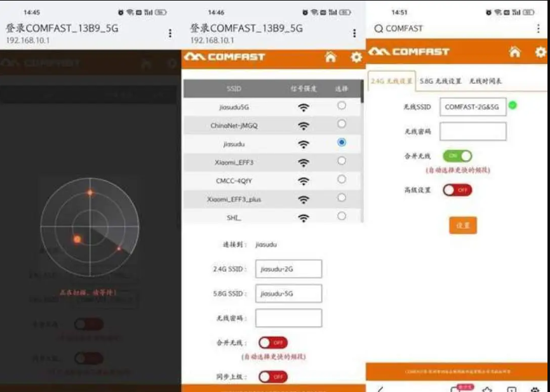Turn off the green 合并无线 switch

click(x=457, y=156)
